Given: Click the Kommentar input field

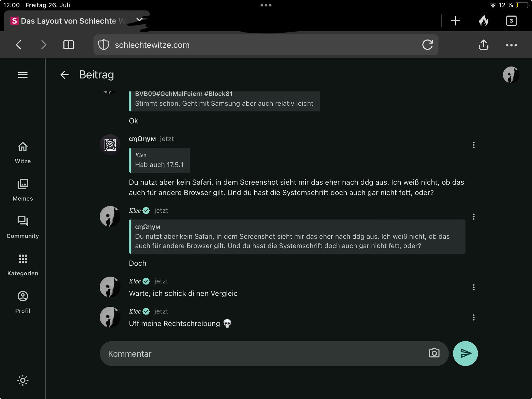Looking at the screenshot, I should click(x=263, y=354).
